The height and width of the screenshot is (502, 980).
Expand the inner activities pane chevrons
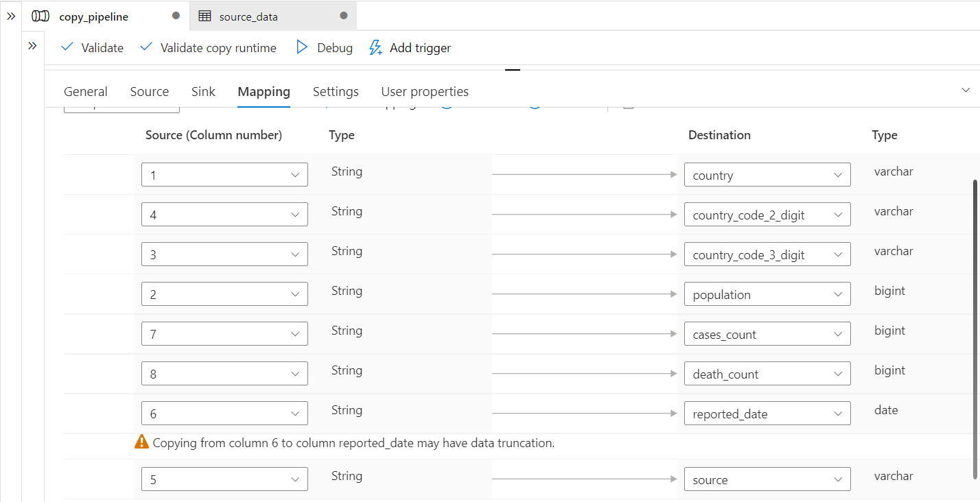tap(32, 46)
